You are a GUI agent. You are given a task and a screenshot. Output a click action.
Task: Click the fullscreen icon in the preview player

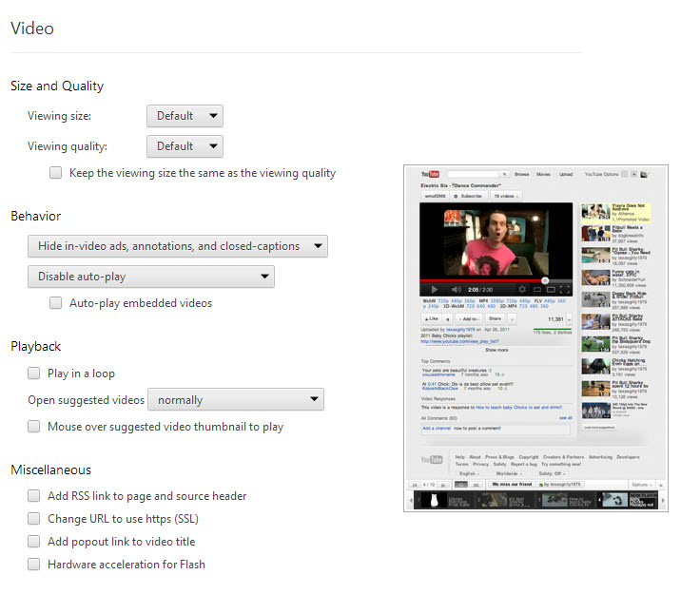tap(565, 289)
